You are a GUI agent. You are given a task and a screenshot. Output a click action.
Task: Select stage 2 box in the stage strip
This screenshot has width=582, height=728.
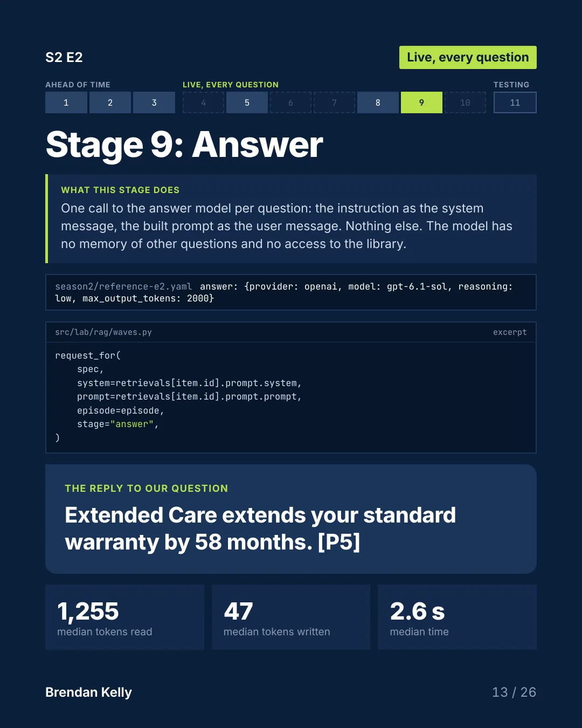[x=110, y=102]
